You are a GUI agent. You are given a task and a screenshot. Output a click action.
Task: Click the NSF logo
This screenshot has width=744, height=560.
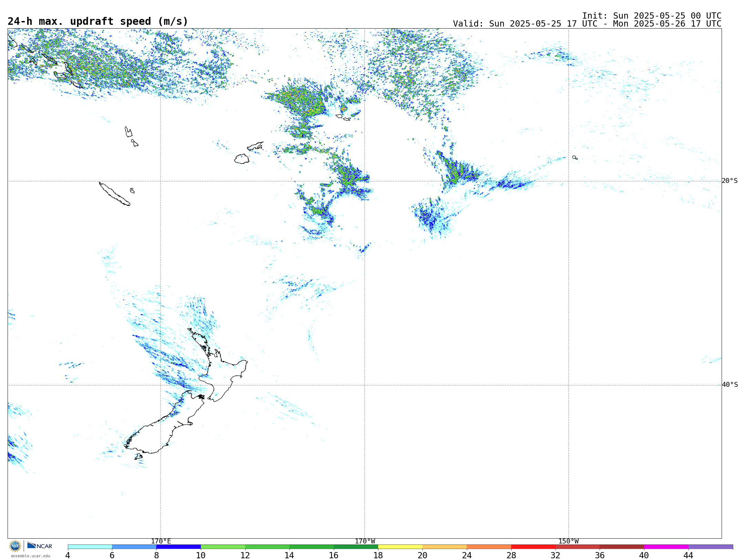[x=15, y=546]
